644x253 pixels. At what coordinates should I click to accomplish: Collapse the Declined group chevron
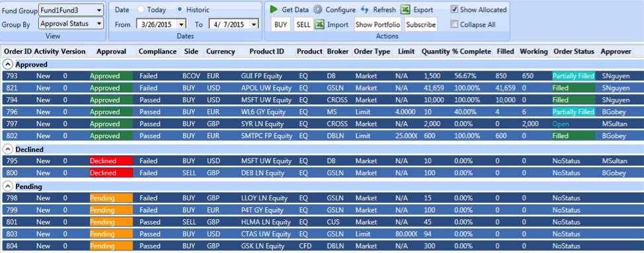coord(7,150)
